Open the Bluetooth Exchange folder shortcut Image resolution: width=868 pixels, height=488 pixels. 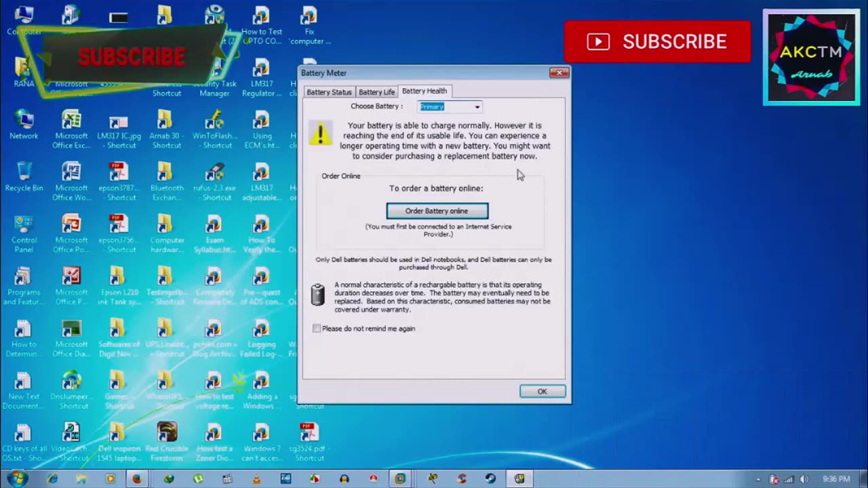pos(165,181)
